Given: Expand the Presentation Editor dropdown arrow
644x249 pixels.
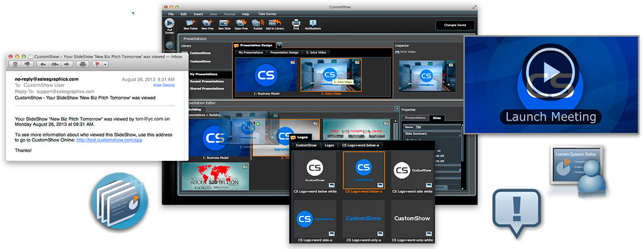Looking at the screenshot, I should coord(397,109).
